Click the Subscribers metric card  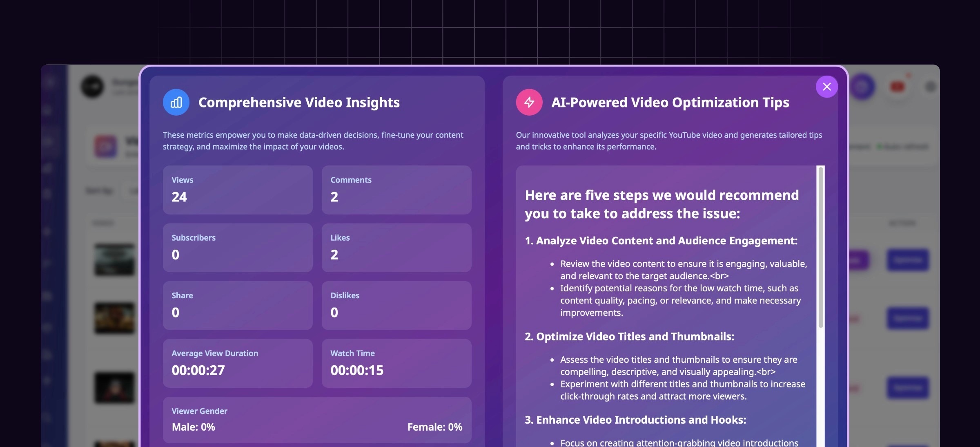coord(237,248)
